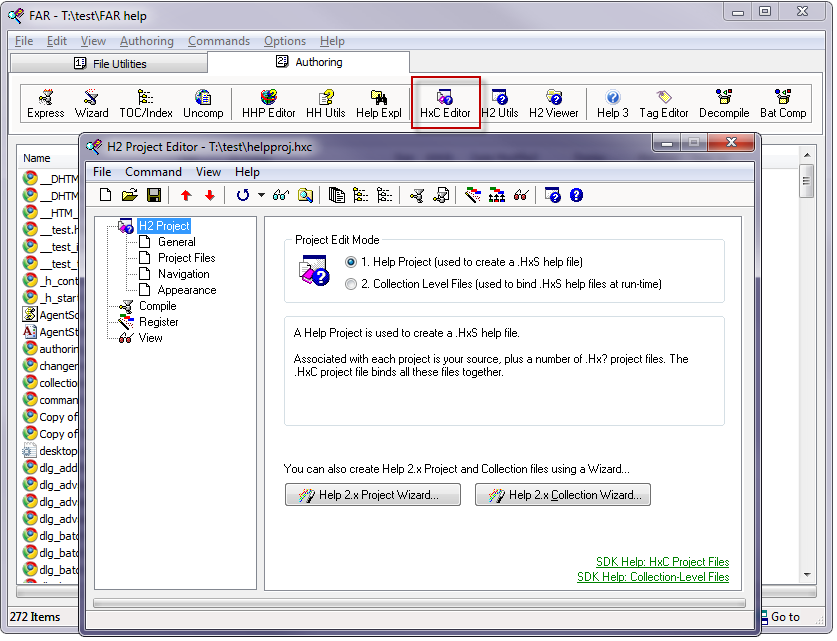Open SDK Help: HxC Project Files link
The height and width of the screenshot is (641, 837).
[x=662, y=562]
